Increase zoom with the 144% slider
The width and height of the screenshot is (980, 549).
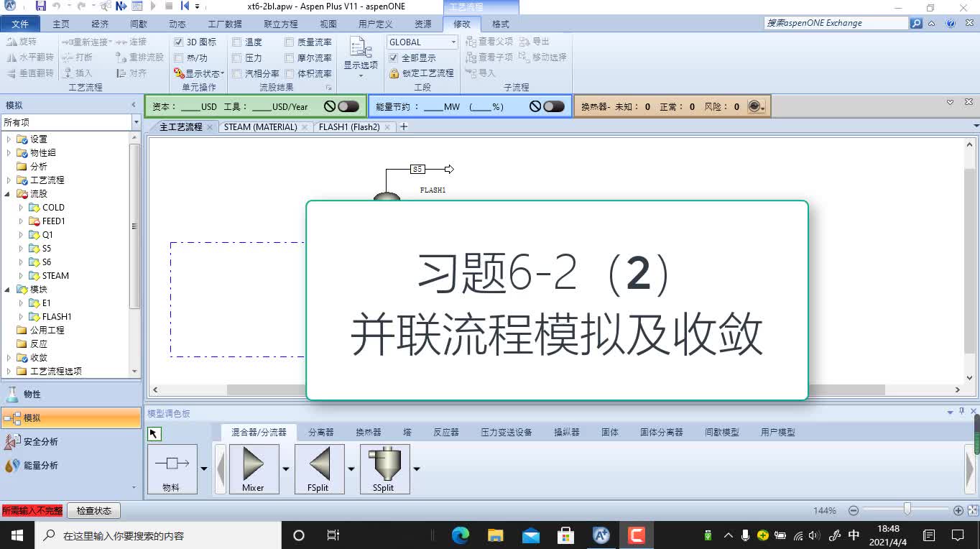click(958, 510)
